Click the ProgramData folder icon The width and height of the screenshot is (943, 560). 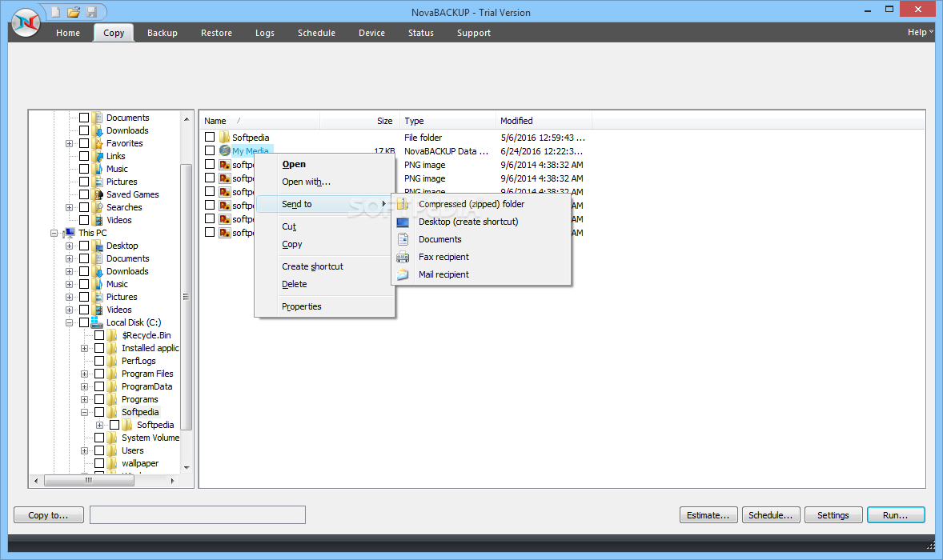click(x=112, y=386)
